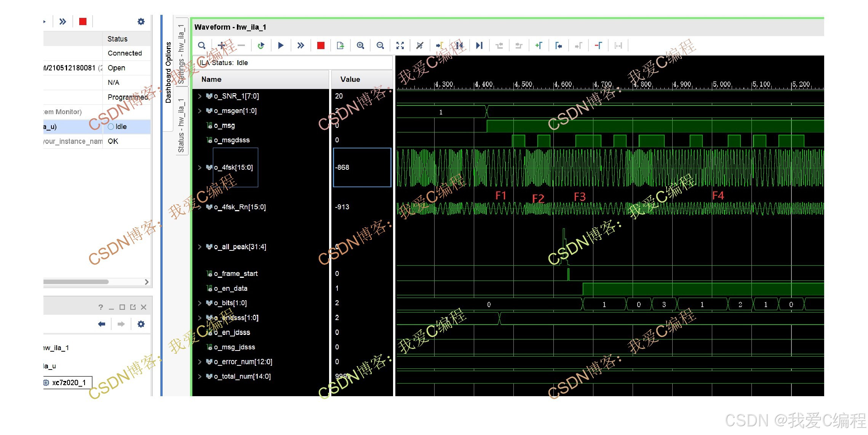Toggle the auto re-trigger icon
Image resolution: width=868 pixels, height=435 pixels.
(261, 46)
